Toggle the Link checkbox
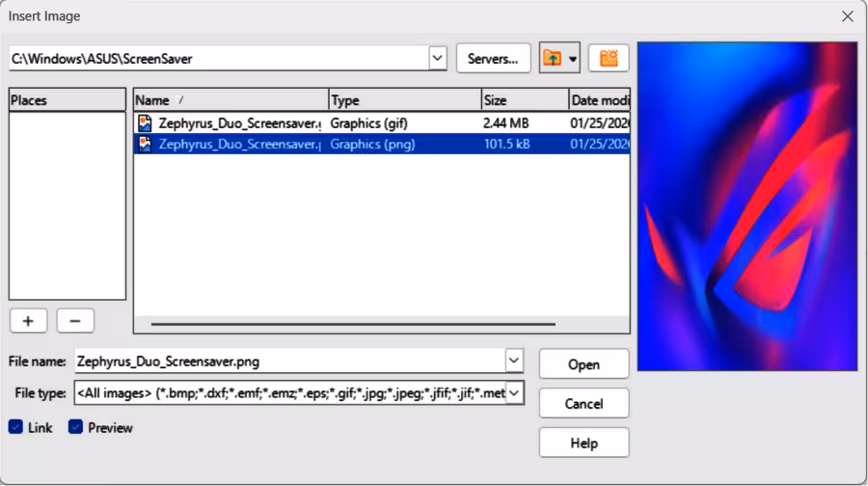The height and width of the screenshot is (486, 868). [x=15, y=427]
